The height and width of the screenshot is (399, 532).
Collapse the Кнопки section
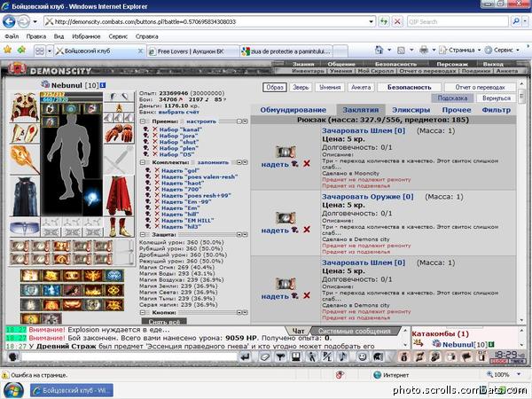(143, 312)
